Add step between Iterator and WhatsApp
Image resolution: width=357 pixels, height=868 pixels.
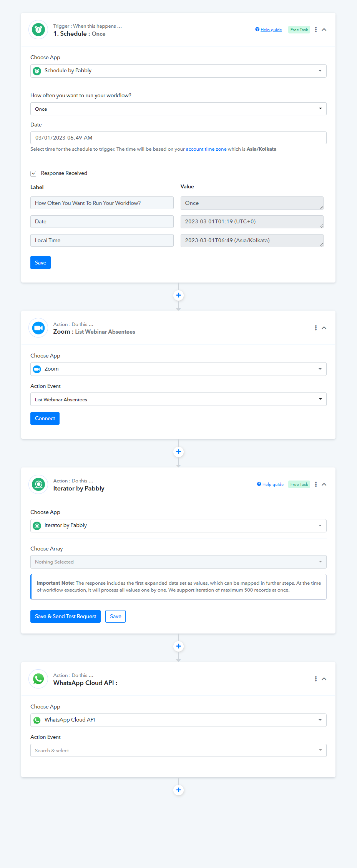178,646
